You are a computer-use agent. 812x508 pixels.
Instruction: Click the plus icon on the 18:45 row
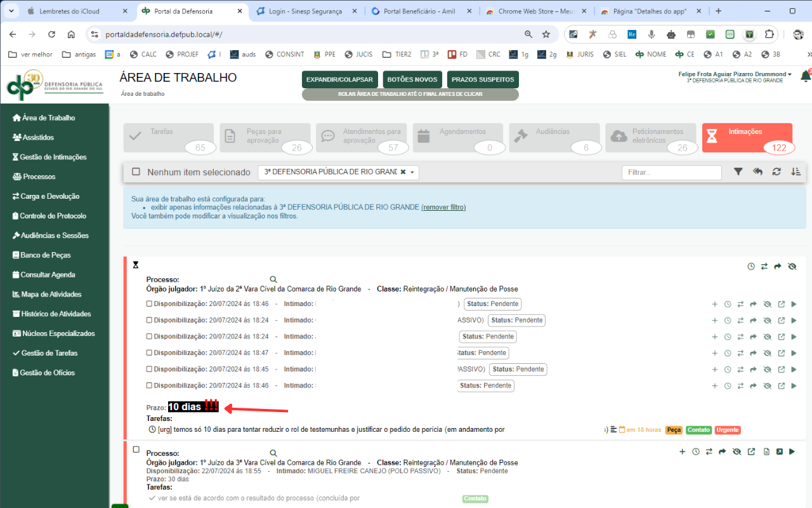coord(715,370)
